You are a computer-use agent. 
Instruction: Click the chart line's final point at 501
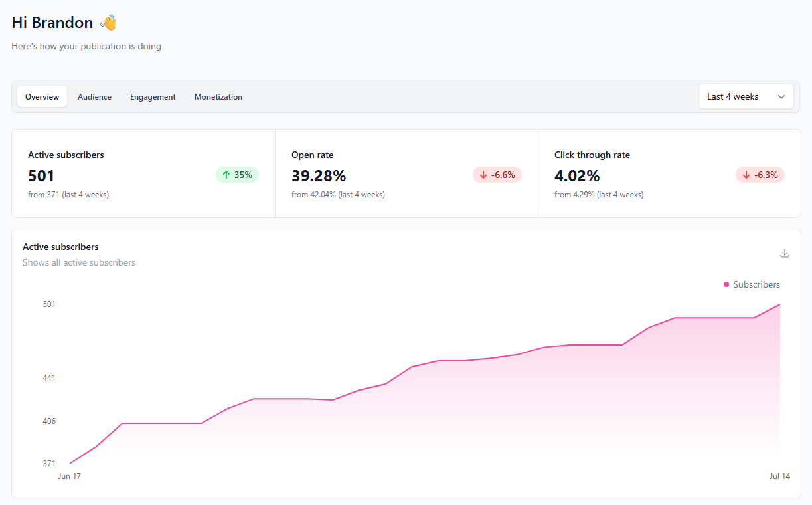click(779, 304)
